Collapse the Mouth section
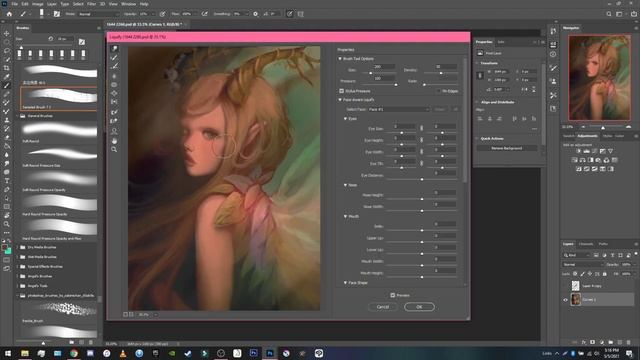Viewport: 640px width, 360px height. tap(345, 216)
